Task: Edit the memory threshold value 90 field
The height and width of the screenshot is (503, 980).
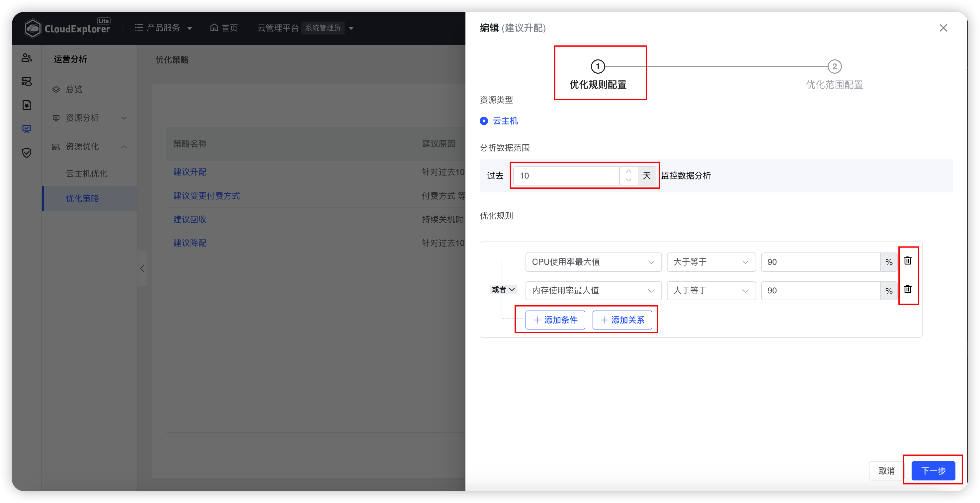Action: tap(821, 290)
